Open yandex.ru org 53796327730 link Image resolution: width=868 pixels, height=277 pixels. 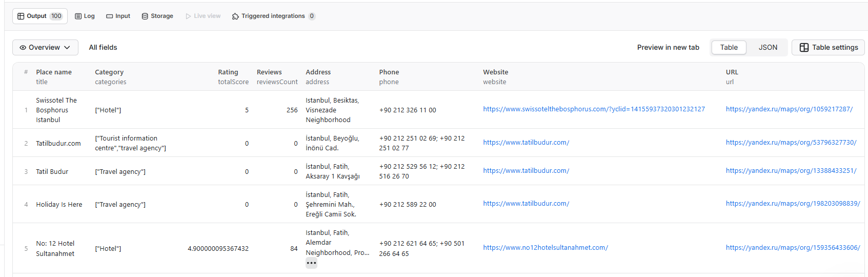791,143
